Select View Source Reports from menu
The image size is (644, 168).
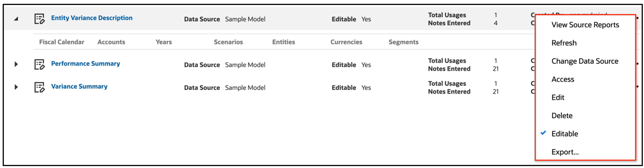(585, 25)
